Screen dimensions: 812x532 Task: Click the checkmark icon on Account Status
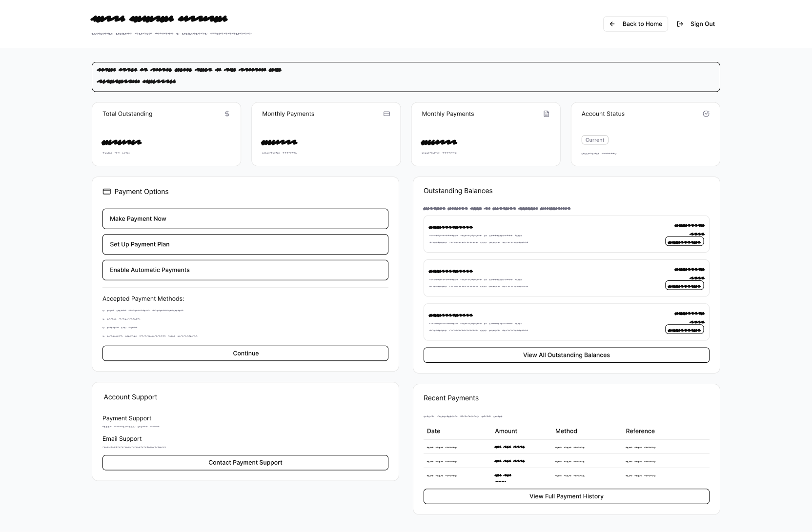pyautogui.click(x=706, y=114)
